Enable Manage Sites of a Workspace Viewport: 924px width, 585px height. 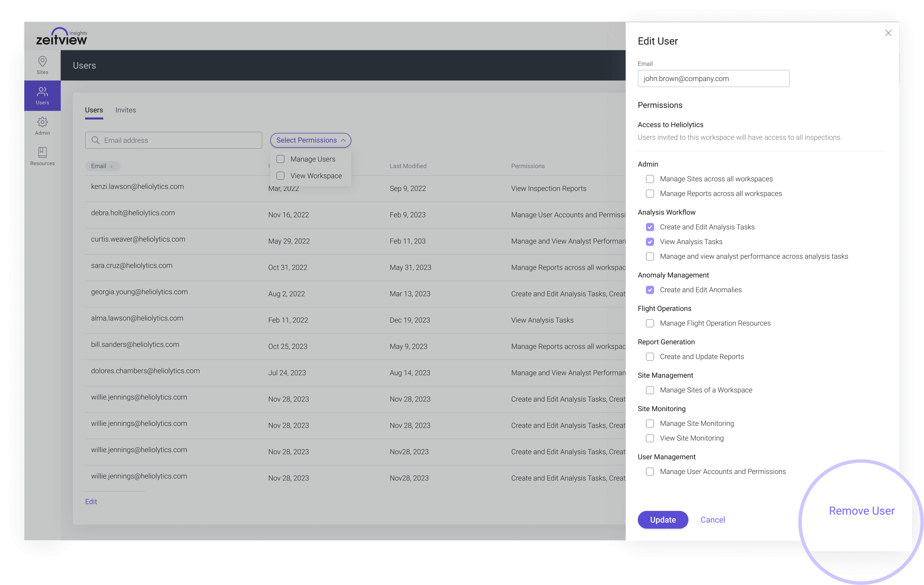coord(650,390)
